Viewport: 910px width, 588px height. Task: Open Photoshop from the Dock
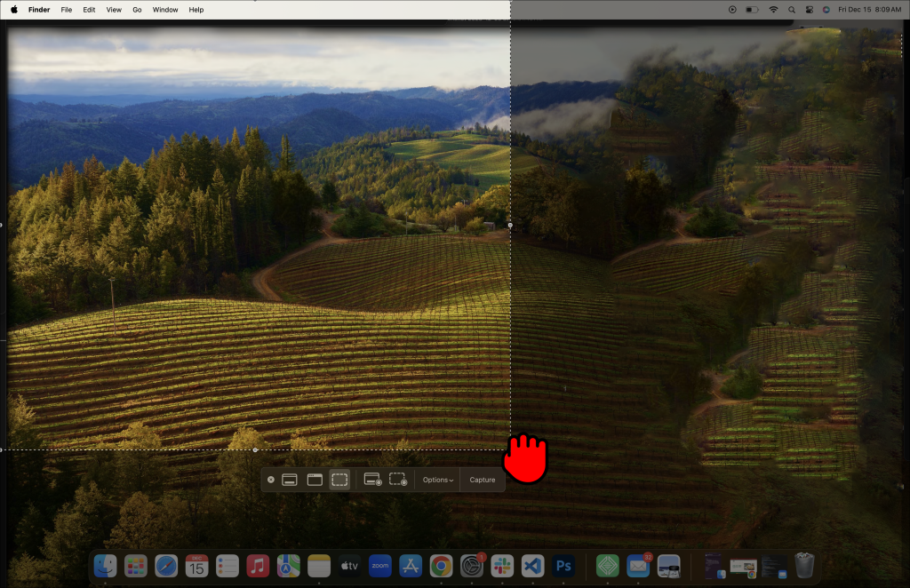[x=563, y=566]
